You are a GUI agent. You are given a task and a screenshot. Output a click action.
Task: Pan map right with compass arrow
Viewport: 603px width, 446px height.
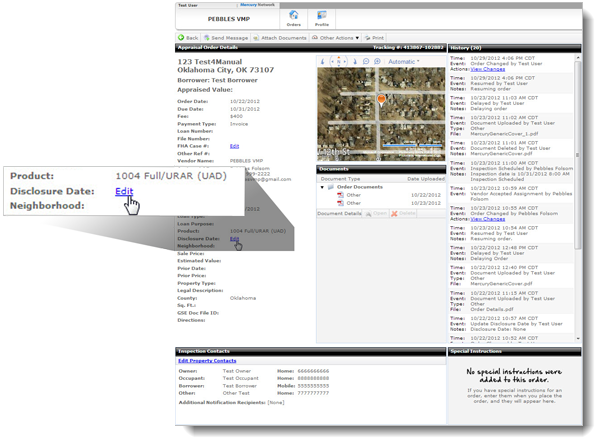[345, 62]
